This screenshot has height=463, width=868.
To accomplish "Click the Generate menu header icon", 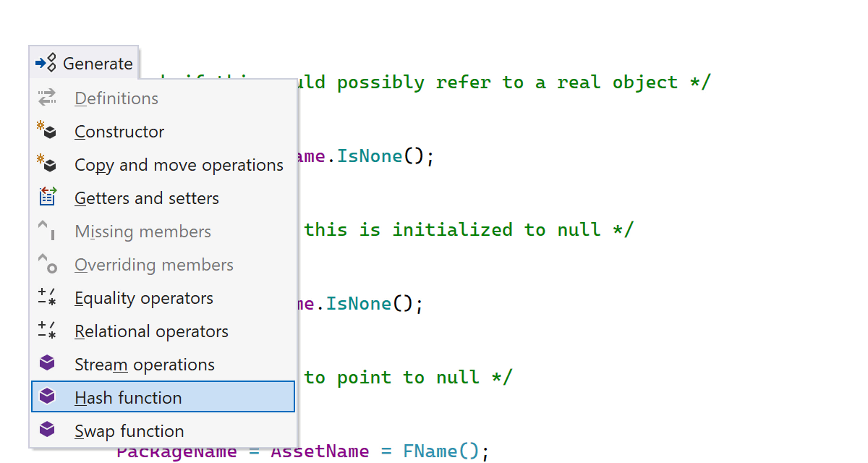I will click(x=46, y=64).
